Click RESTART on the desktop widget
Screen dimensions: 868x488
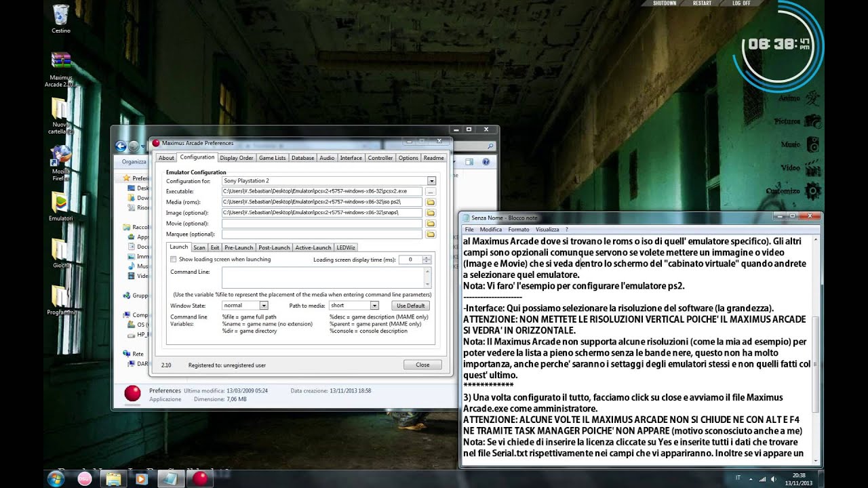(703, 3)
